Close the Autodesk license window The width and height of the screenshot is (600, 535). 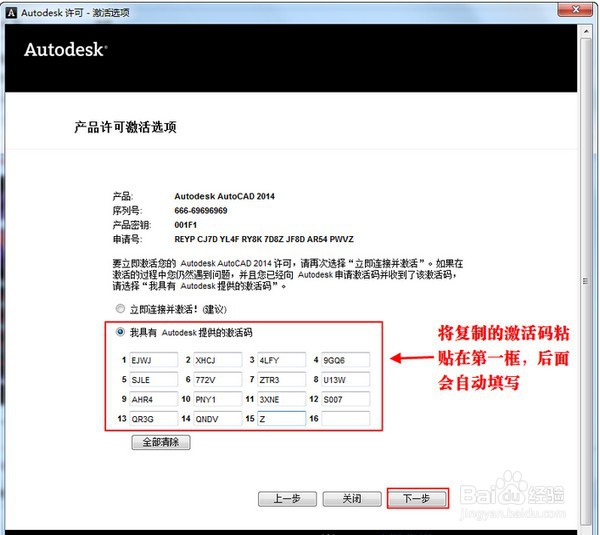click(x=576, y=9)
